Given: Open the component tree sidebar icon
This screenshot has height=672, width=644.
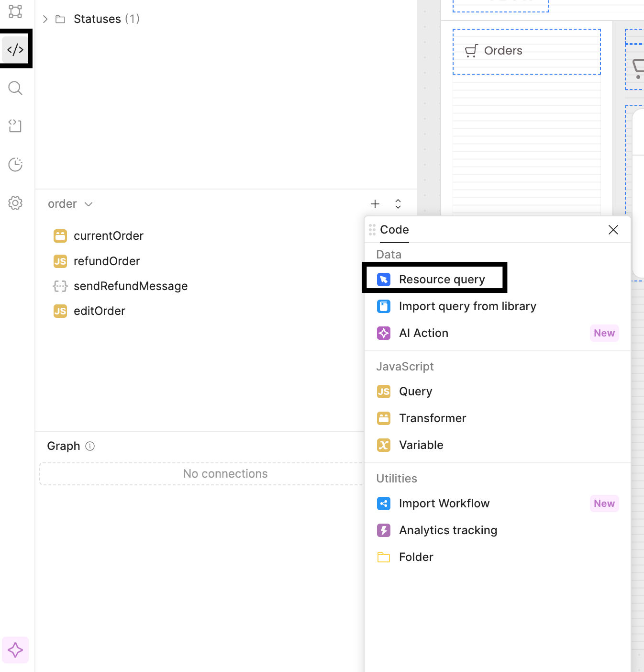Looking at the screenshot, I should 15,11.
